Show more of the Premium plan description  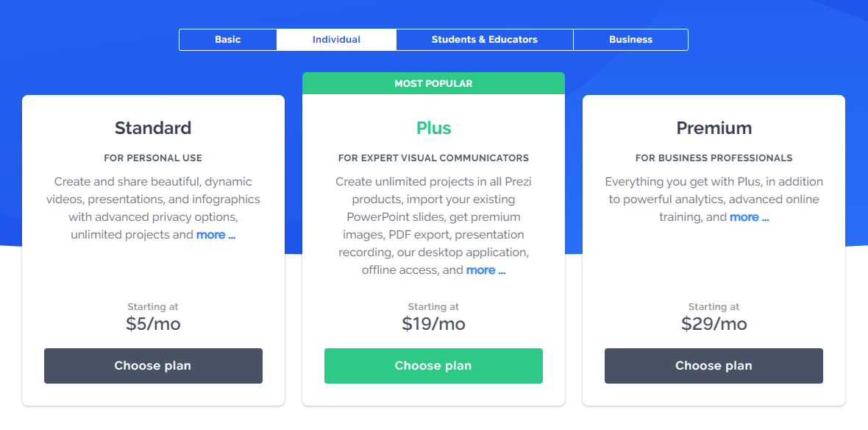point(749,217)
